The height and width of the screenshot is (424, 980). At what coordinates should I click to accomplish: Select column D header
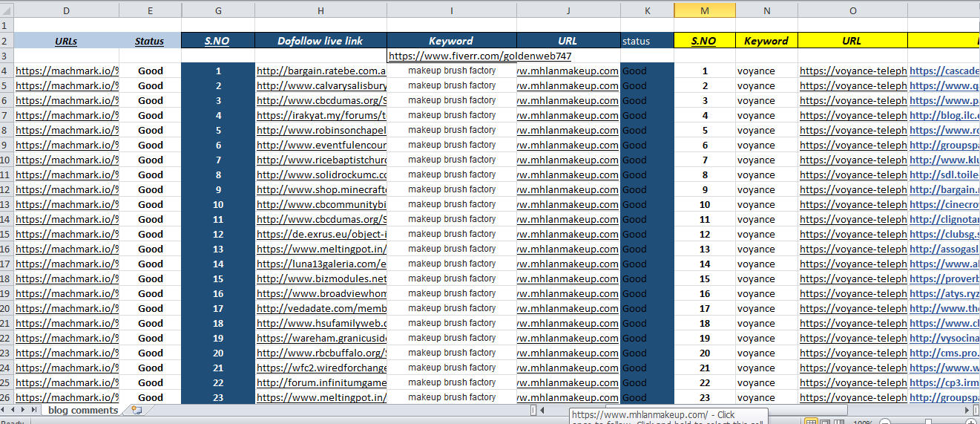[67, 10]
